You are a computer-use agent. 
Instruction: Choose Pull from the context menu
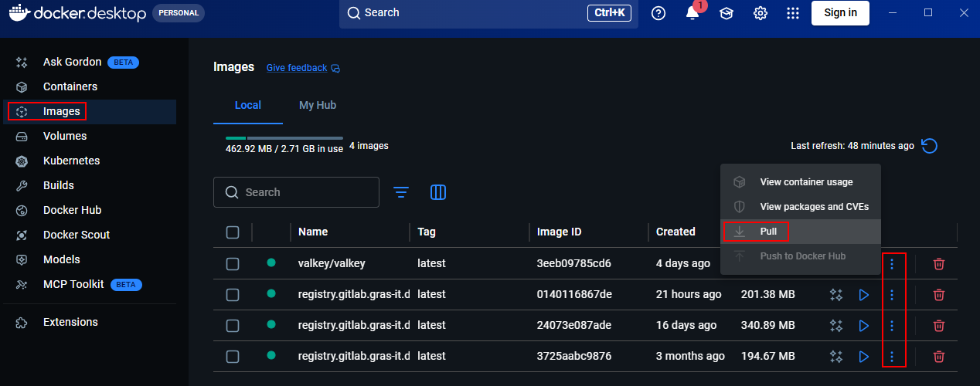tap(767, 232)
